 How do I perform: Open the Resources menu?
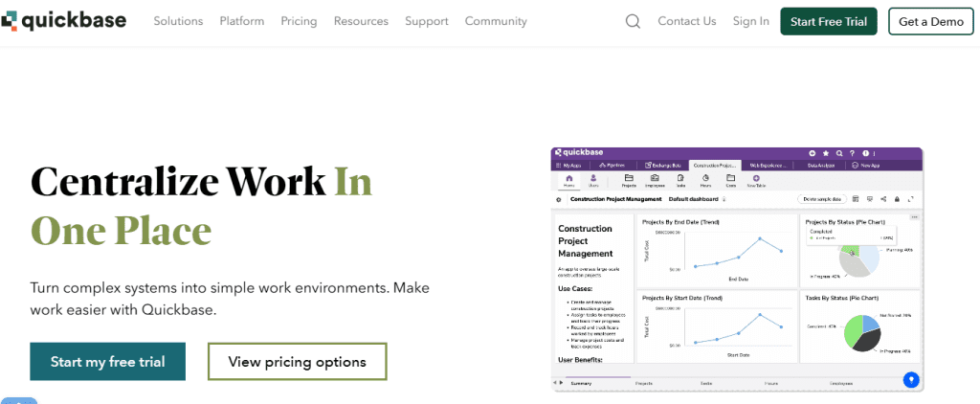coord(361,21)
